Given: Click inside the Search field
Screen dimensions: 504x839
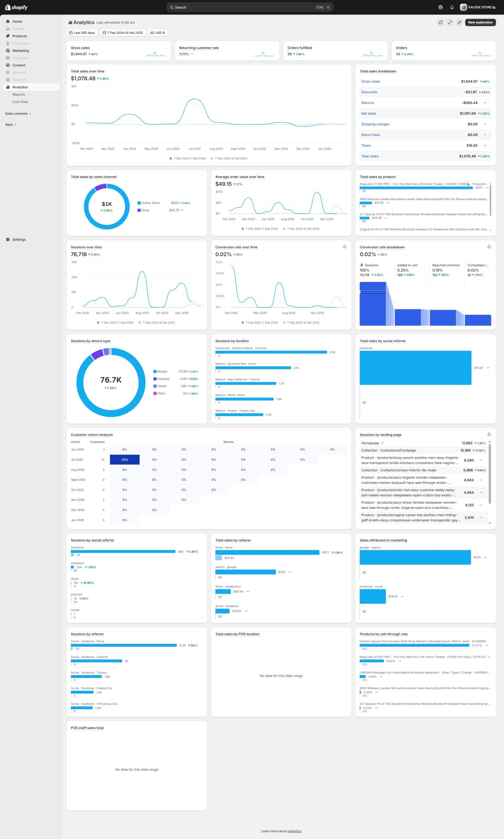Looking at the screenshot, I should coord(244,7).
